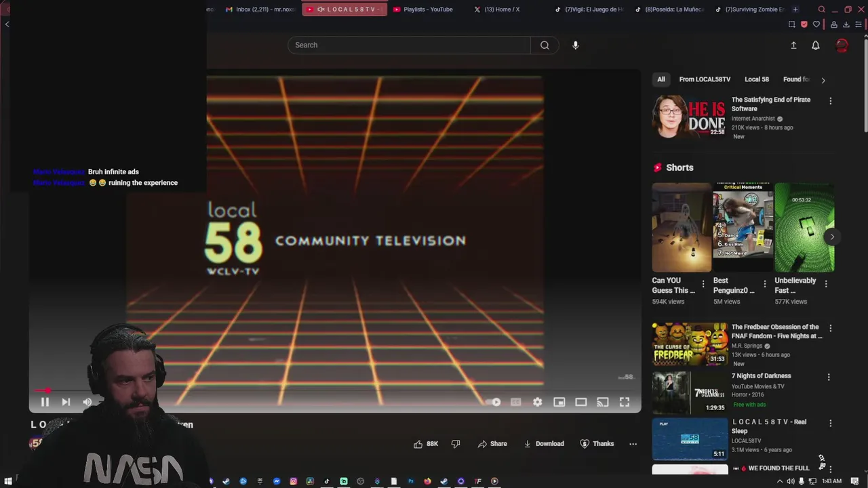868x488 pixels.
Task: Toggle the autoplay switch in player
Action: [x=494, y=402]
